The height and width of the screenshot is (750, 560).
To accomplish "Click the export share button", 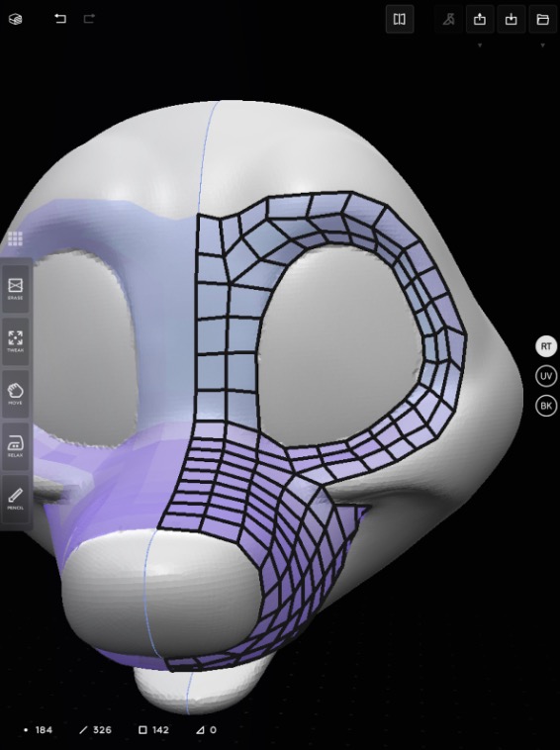I will 480,19.
